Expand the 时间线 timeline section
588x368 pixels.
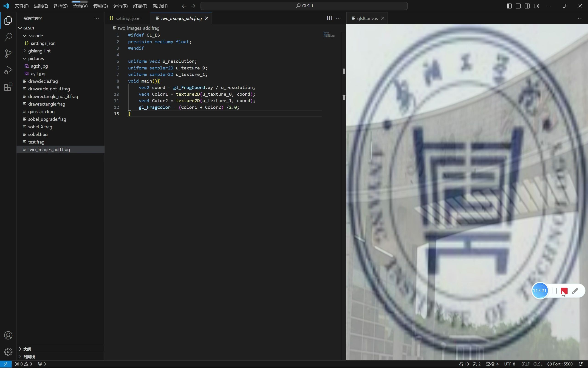[x=60, y=356]
